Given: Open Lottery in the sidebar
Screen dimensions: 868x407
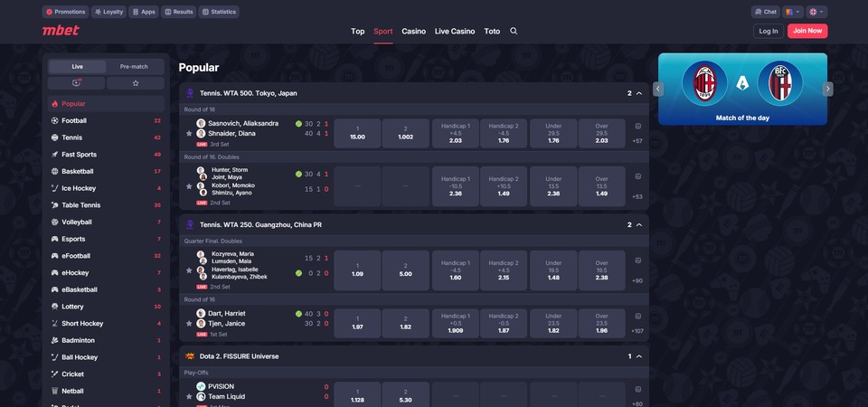Looking at the screenshot, I should pyautogui.click(x=107, y=307).
